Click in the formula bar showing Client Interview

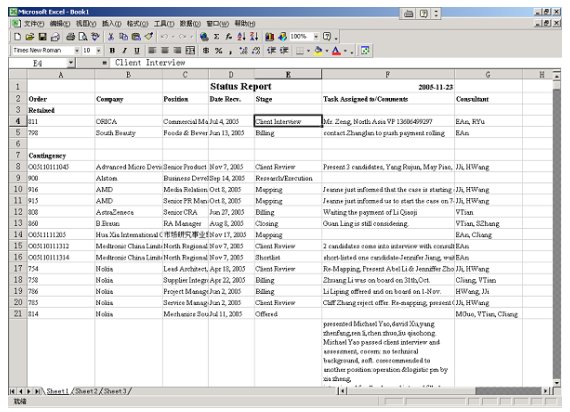click(334, 63)
